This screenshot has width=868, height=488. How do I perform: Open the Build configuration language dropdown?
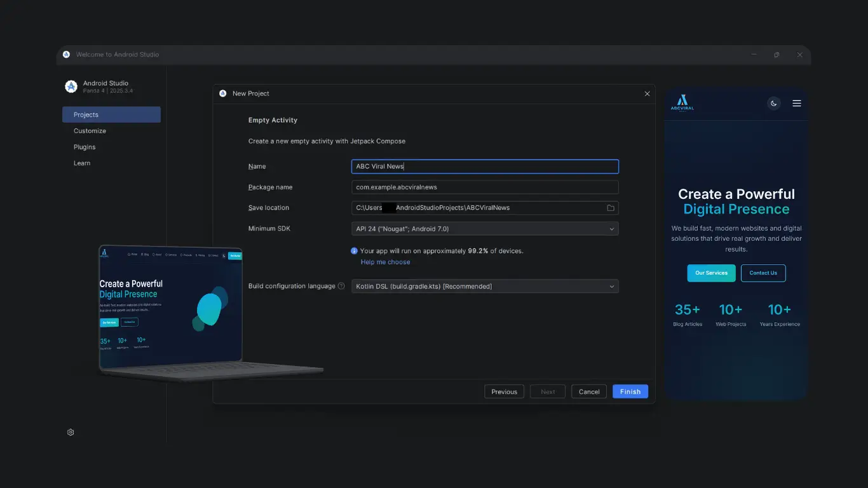click(x=485, y=287)
